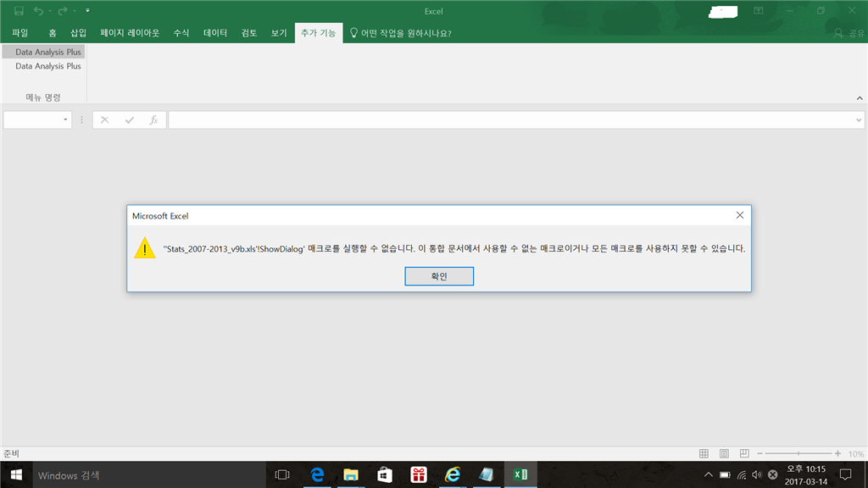Viewport: 868px width, 488px height.
Task: Open the 파일 tab
Action: [20, 33]
